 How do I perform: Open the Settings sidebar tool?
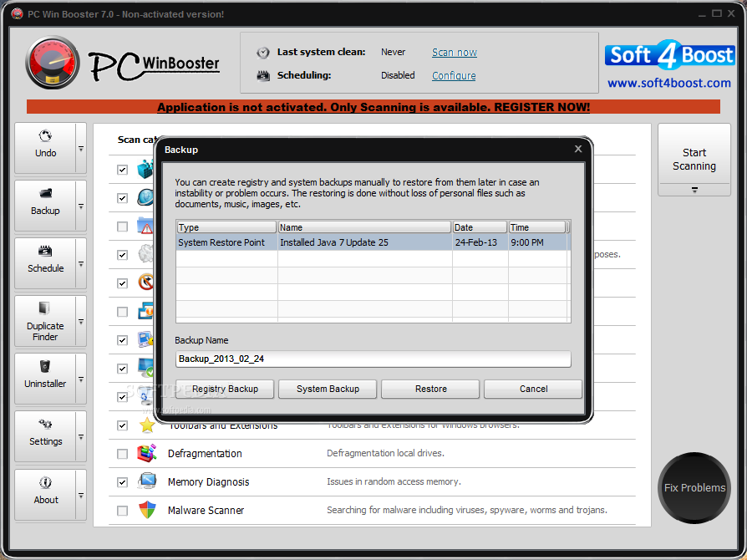[x=45, y=436]
